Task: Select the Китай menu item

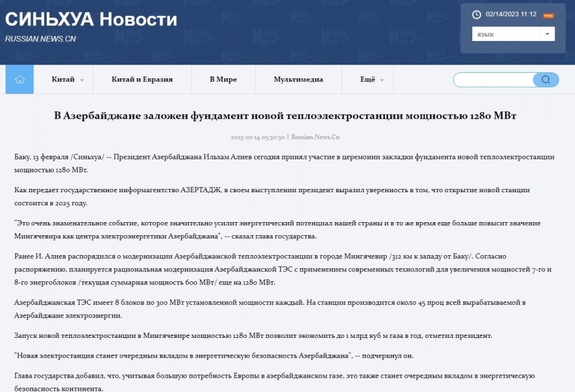Action: tap(63, 80)
